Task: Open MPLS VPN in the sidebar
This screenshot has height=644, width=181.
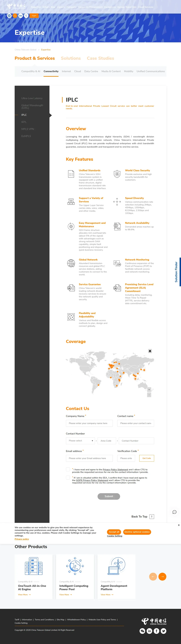Action: coord(28,129)
